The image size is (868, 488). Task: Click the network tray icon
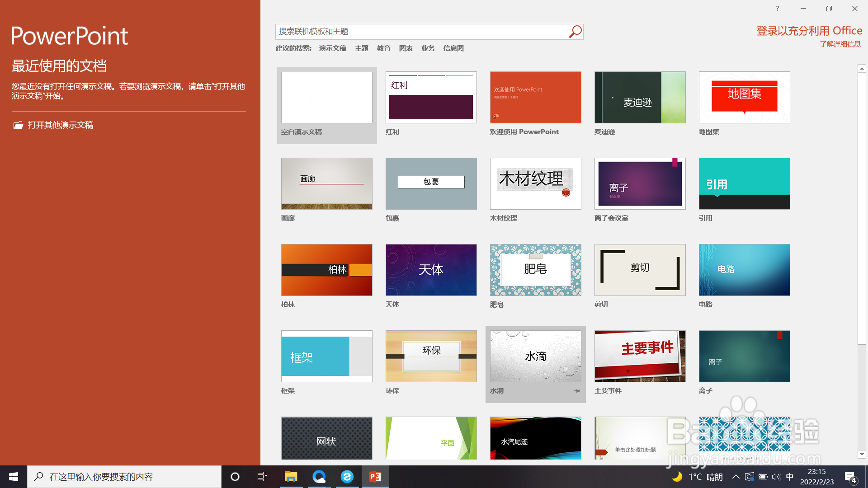coord(749,477)
